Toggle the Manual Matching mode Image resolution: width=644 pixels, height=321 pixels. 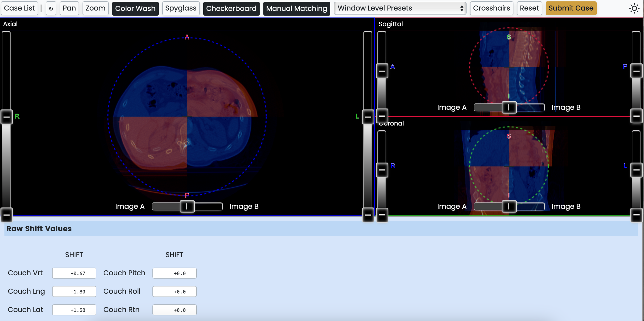[296, 8]
